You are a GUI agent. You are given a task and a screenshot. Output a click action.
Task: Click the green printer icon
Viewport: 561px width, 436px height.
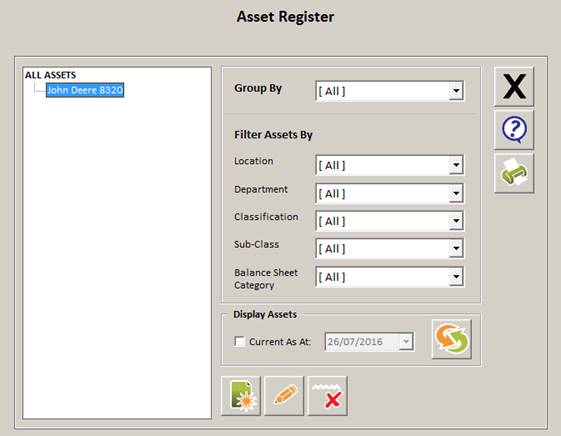pyautogui.click(x=514, y=173)
